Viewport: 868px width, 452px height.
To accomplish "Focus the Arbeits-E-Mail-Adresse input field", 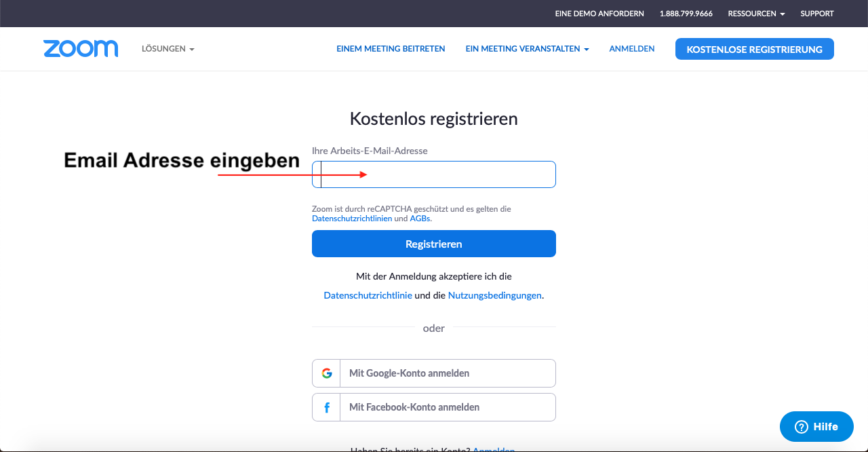I will [x=448, y=174].
